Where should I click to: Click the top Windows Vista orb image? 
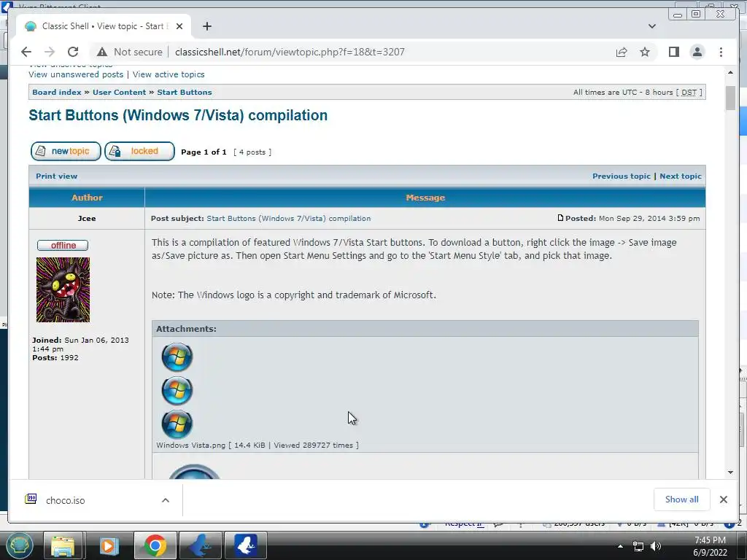[x=177, y=357]
